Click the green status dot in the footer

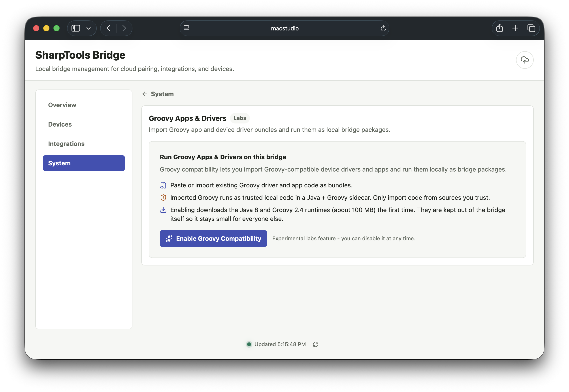coord(249,344)
